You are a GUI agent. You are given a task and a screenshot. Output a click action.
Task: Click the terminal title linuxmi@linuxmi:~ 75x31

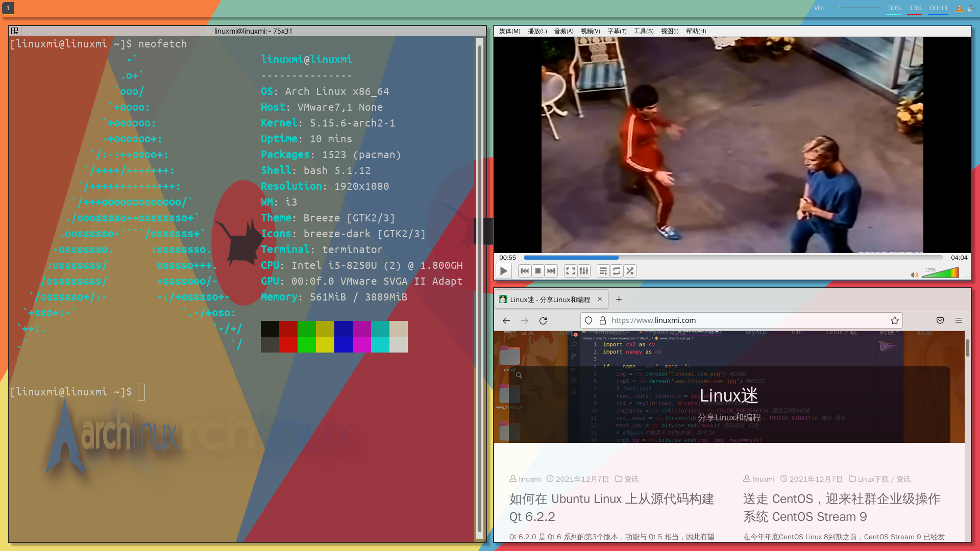(253, 31)
